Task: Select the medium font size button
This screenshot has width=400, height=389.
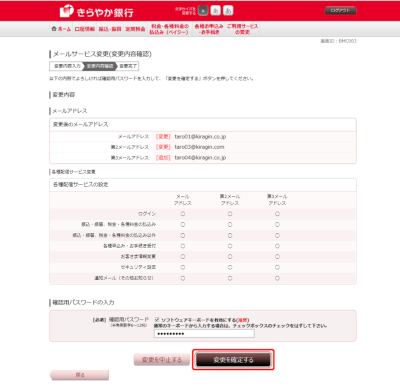Action: point(216,11)
